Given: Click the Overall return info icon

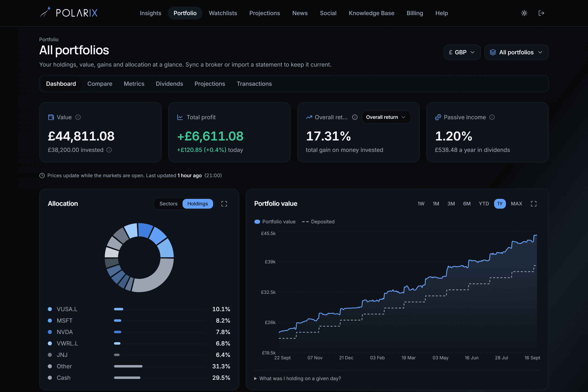Looking at the screenshot, I should 355,117.
